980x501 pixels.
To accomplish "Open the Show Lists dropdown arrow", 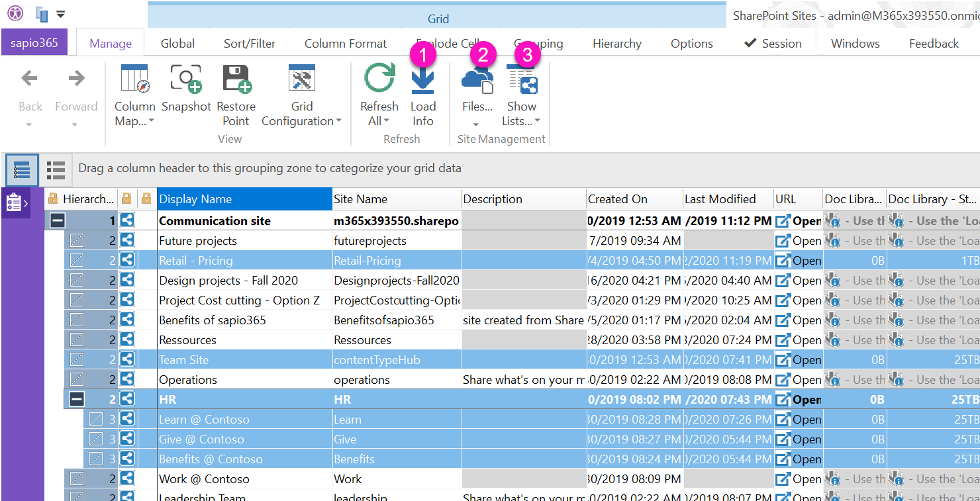I will pos(537,122).
